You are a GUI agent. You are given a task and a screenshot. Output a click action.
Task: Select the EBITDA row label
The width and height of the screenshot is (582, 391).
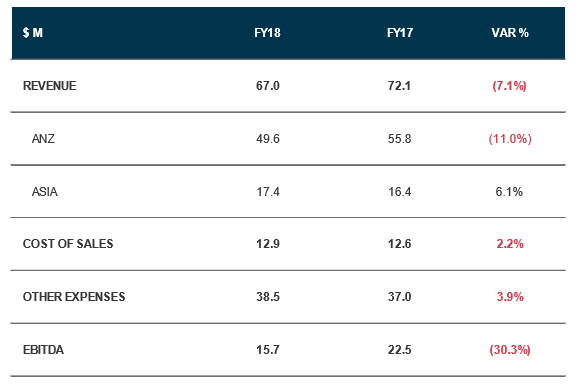tap(43, 350)
